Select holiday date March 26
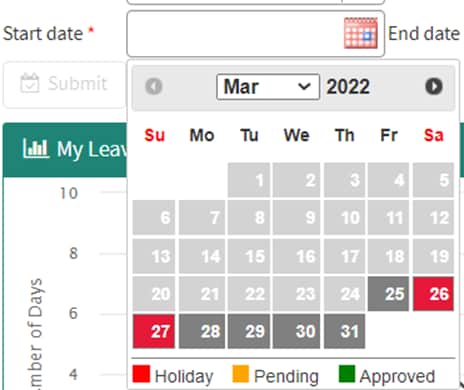This screenshot has width=464, height=390. click(433, 294)
